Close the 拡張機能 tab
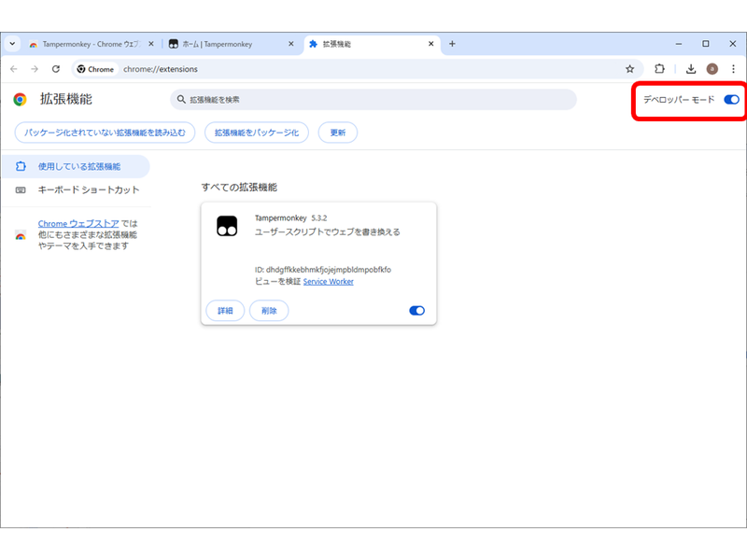This screenshot has width=747, height=560. (430, 44)
